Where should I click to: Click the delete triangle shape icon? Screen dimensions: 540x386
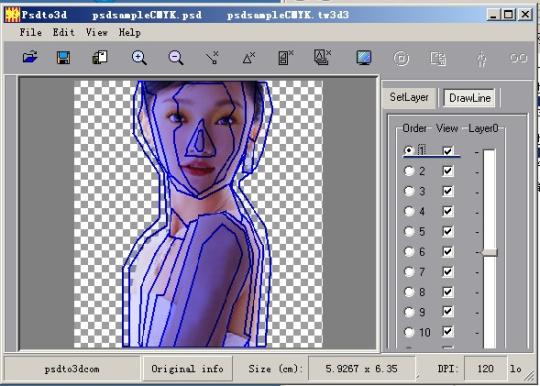249,58
